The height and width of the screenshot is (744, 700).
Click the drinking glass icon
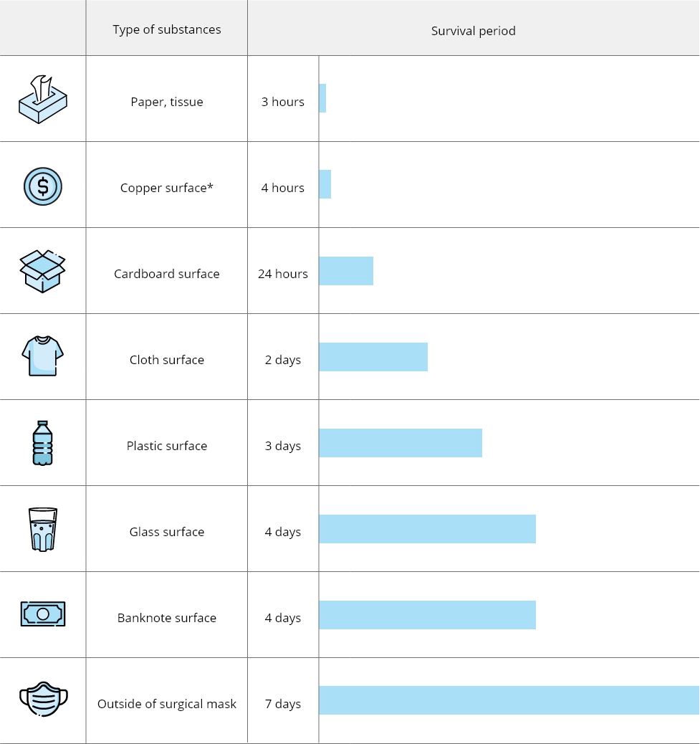point(43,530)
